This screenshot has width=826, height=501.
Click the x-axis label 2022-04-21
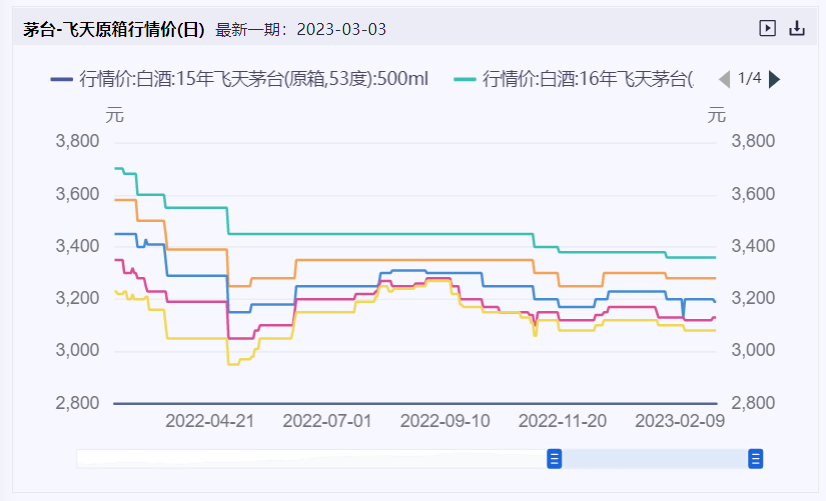click(x=210, y=421)
